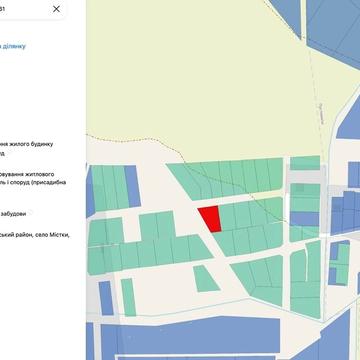This screenshot has height=360, width=360.
Task: Select the red highlighted parcel on the map
Action: click(x=210, y=219)
